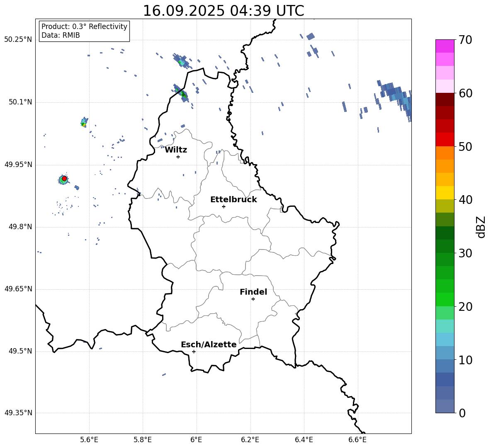Click the 49.65°N latitude label
The width and height of the screenshot is (491, 448).
(18, 289)
